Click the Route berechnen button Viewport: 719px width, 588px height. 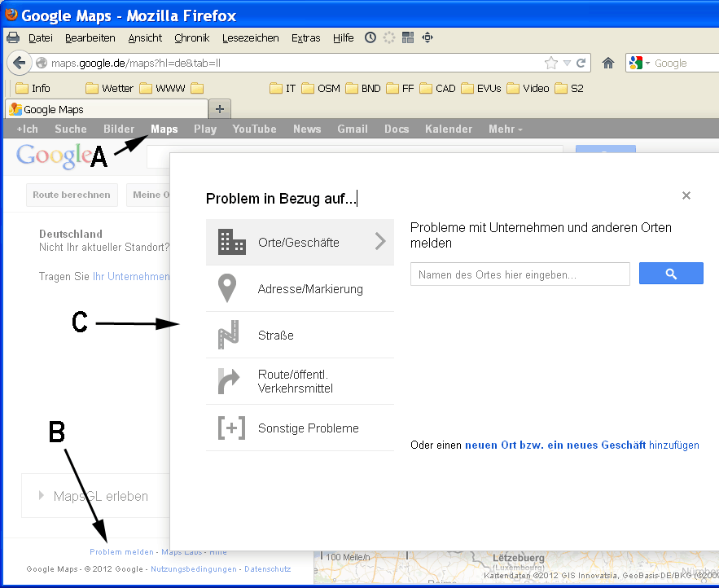pyautogui.click(x=72, y=195)
